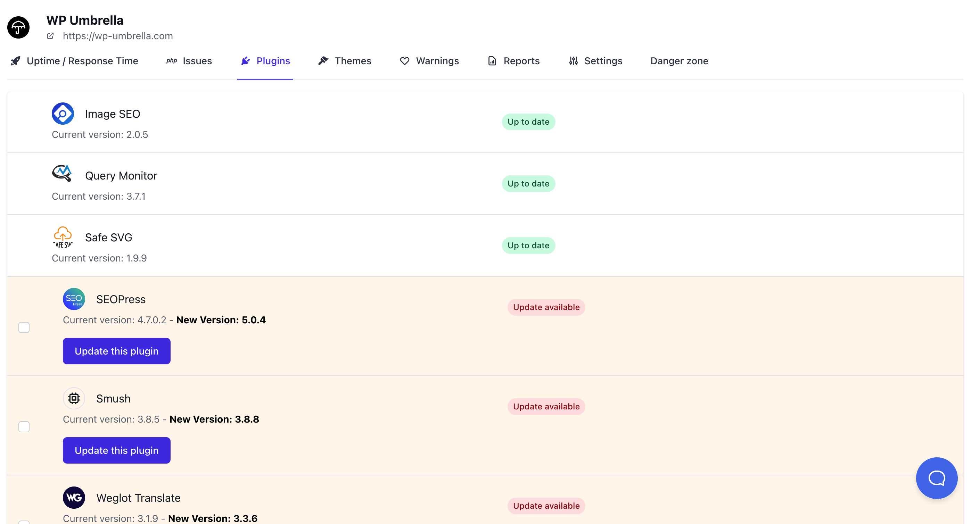
Task: Open the Settings tab
Action: coord(596,61)
